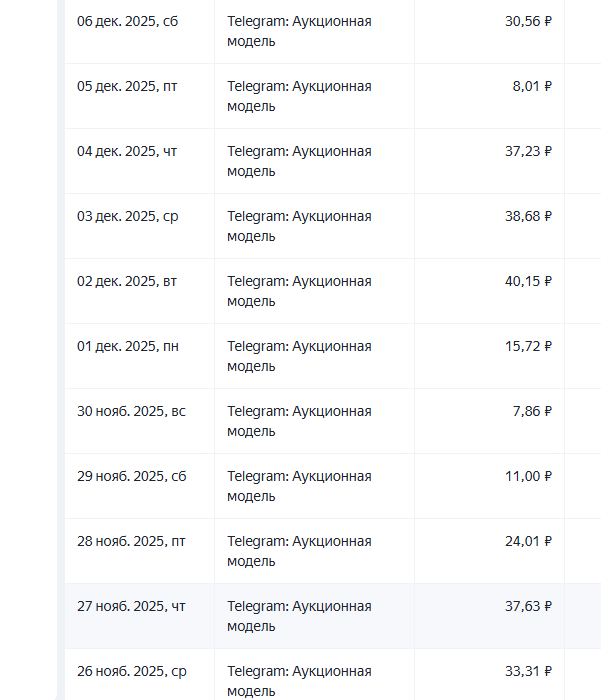Select the 11,00 ₽ amount cell
Screen dimensions: 601x700
click(528, 476)
